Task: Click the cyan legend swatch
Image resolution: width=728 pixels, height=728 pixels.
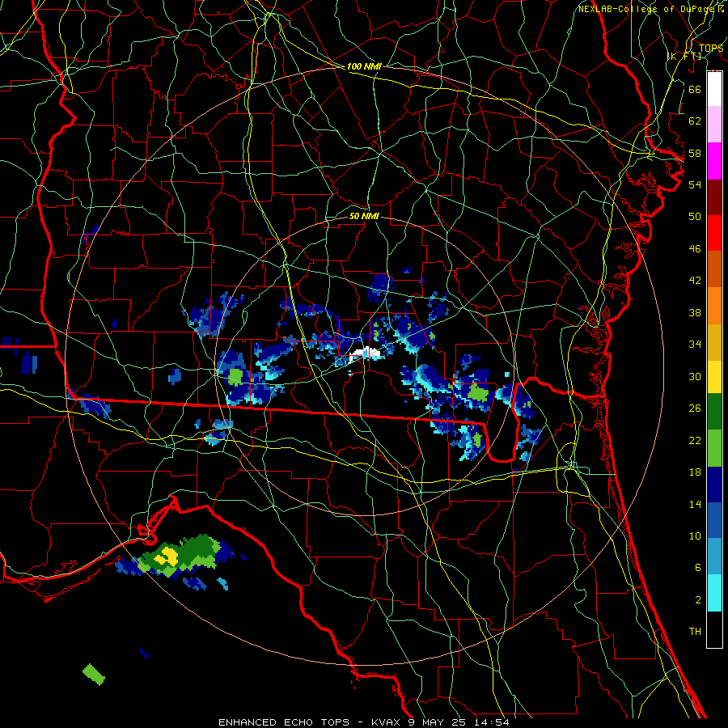Action: pyautogui.click(x=714, y=593)
